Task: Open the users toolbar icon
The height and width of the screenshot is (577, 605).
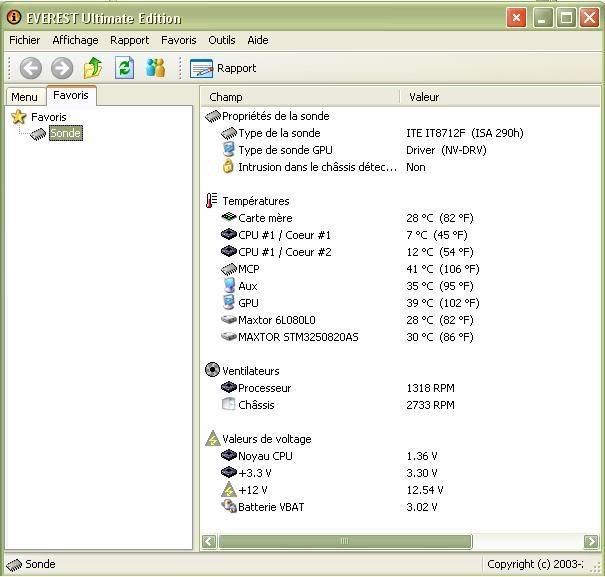Action: 155,68
